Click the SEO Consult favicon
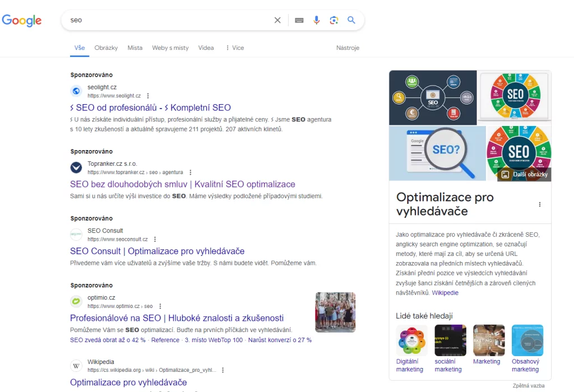The width and height of the screenshot is (574, 392). pos(76,235)
